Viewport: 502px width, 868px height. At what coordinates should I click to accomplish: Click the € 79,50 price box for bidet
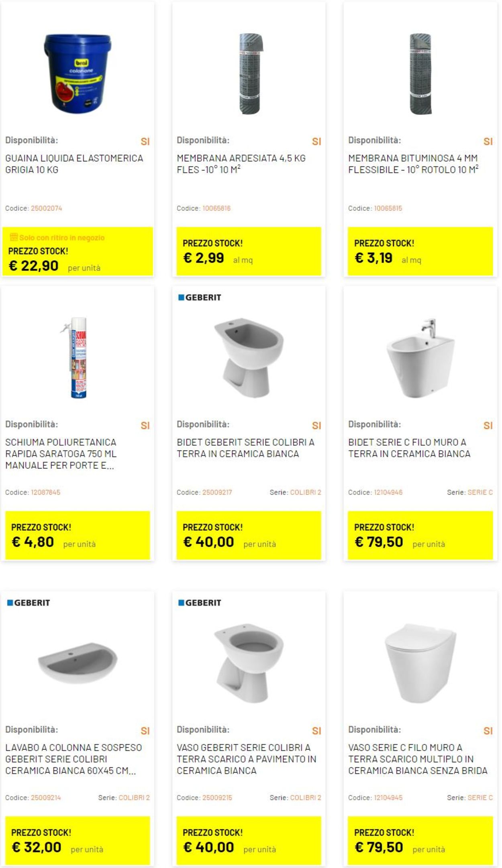click(420, 535)
